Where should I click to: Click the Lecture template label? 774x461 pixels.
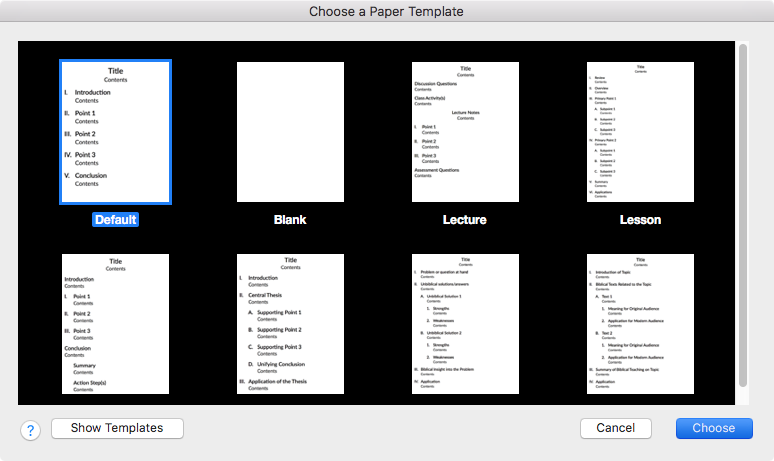[x=465, y=219]
